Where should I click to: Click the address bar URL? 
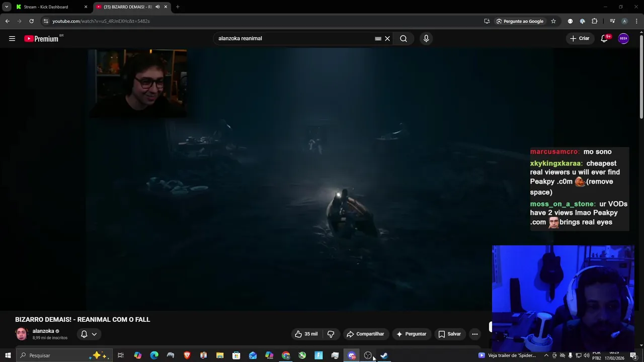point(101,21)
